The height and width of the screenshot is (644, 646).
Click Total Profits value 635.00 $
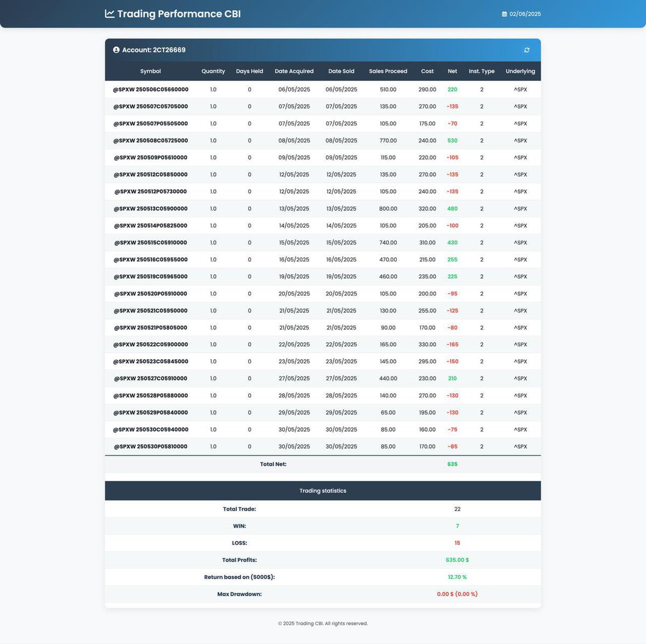pyautogui.click(x=457, y=560)
